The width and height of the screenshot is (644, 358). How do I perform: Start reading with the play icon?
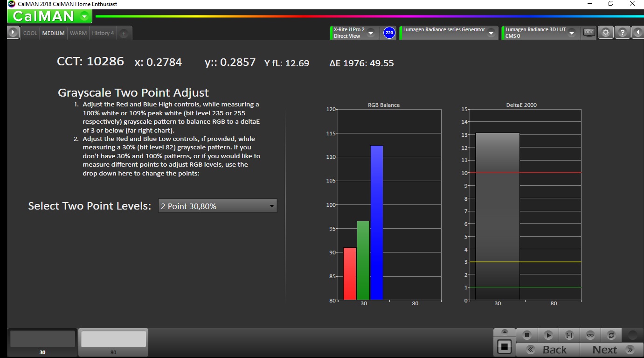coord(548,335)
